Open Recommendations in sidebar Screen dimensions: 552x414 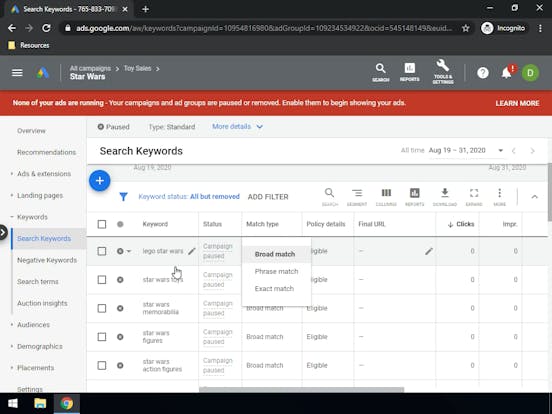[x=46, y=152]
